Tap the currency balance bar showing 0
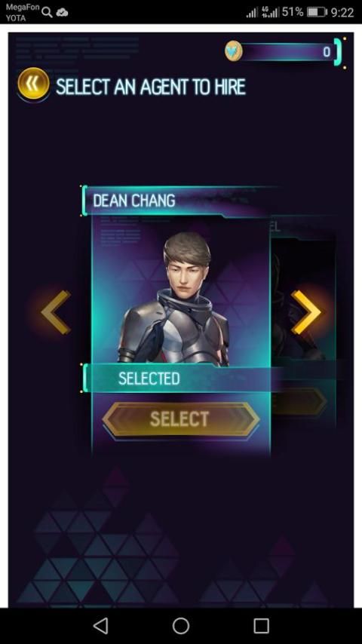 tap(287, 52)
